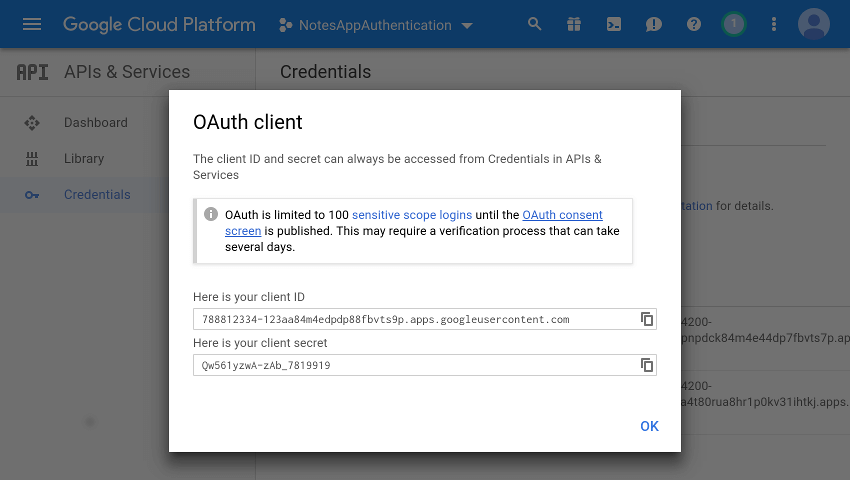
Task: Open the feedback alert icon
Action: (654, 24)
